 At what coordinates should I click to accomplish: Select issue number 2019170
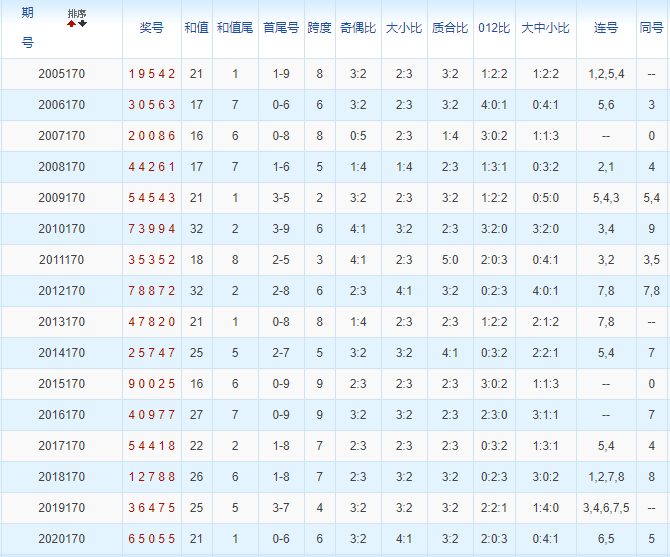click(62, 508)
